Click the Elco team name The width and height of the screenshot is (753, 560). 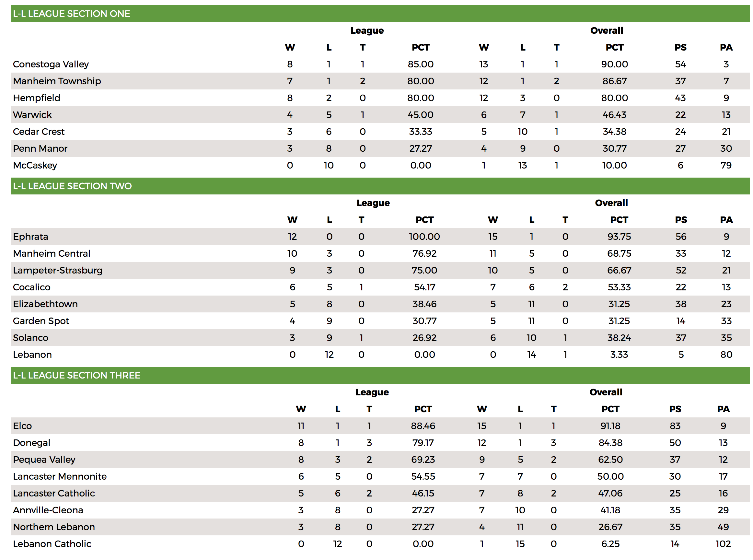22,426
